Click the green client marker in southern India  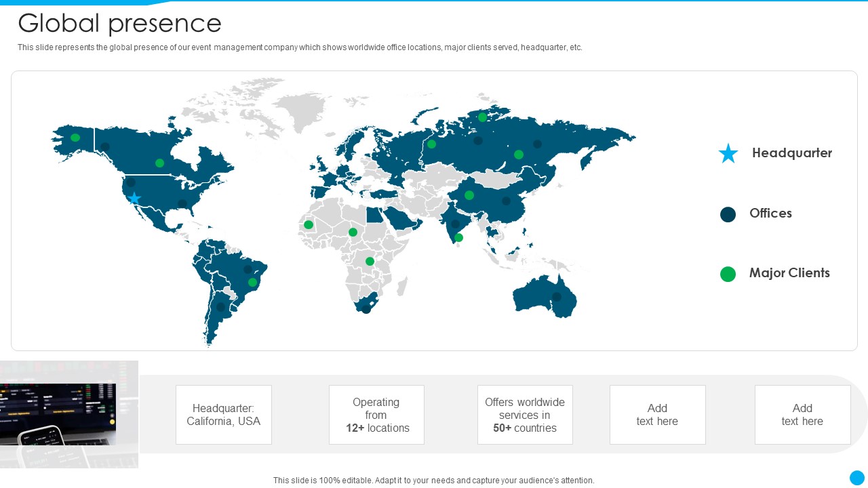click(458, 237)
